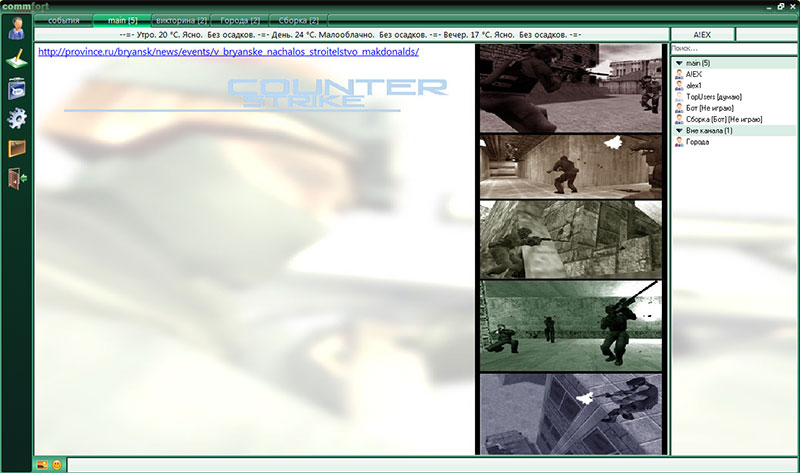
Task: Open settings with the gear icon
Action: 16,119
